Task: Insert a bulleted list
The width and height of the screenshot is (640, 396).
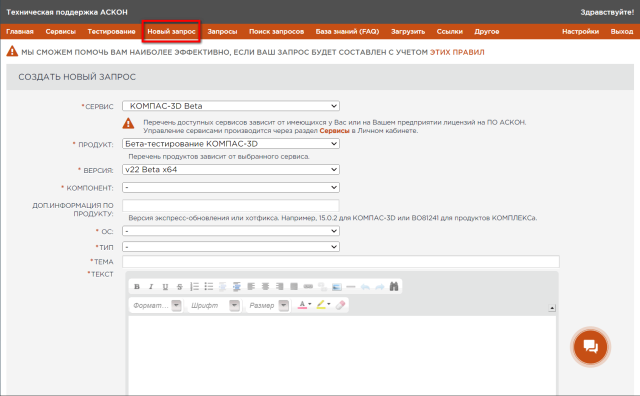Action: pos(209,287)
